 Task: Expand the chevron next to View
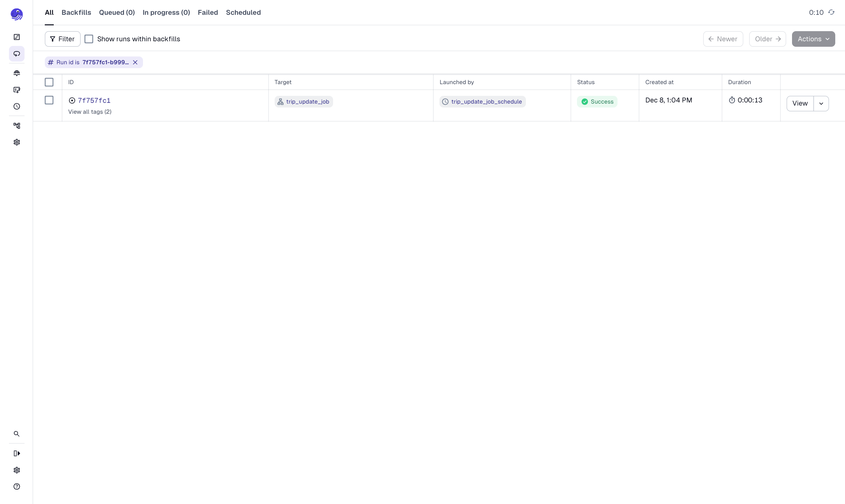(821, 104)
